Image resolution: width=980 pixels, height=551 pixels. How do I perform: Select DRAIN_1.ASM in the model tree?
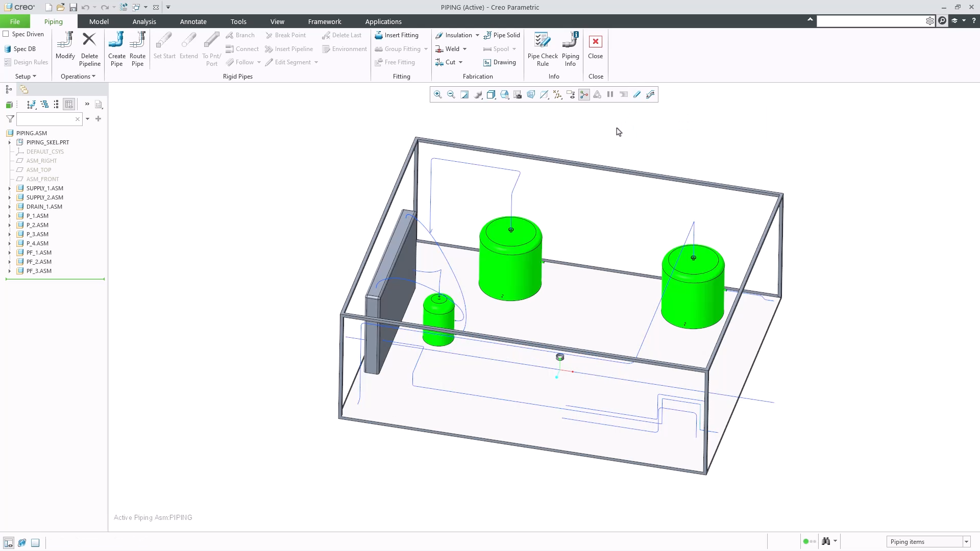(x=44, y=207)
